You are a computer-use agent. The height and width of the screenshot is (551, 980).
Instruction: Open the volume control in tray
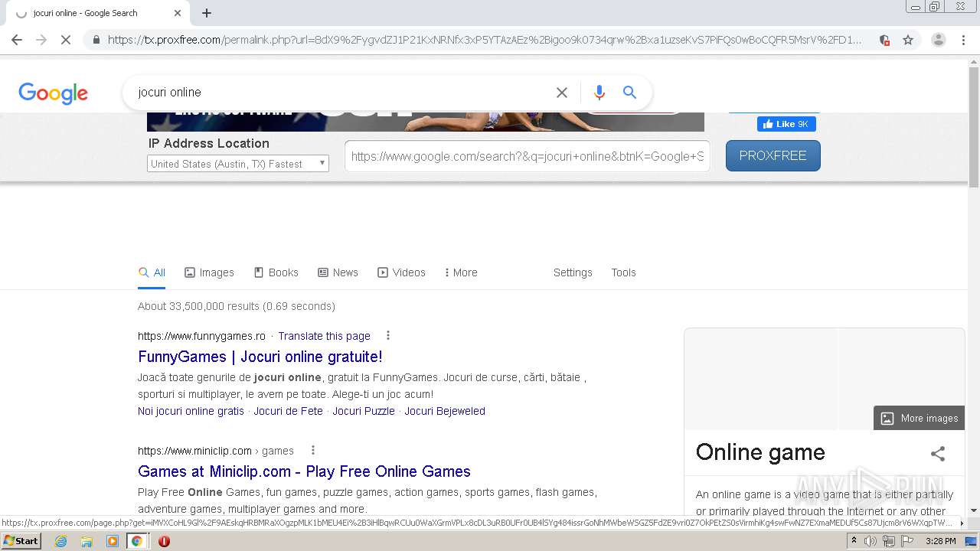871,541
